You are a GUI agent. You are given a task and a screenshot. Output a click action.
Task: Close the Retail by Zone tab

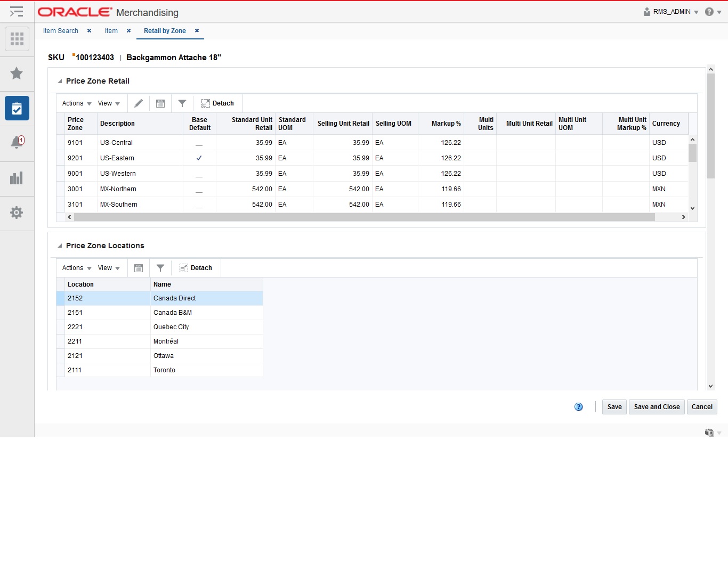pos(197,31)
